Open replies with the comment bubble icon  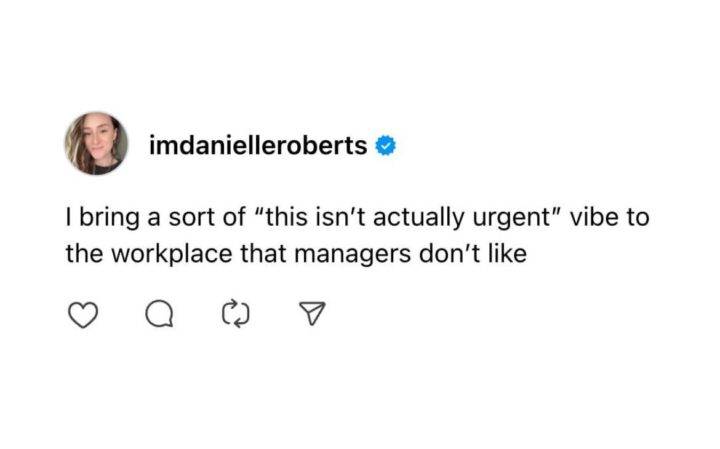pos(159,314)
